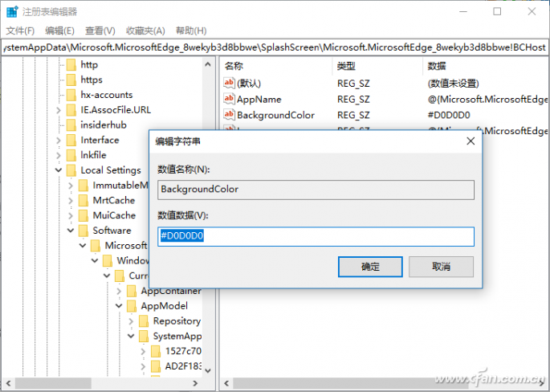The image size is (550, 392).
Task: Click the MuiCache folder icon
Action: [84, 215]
